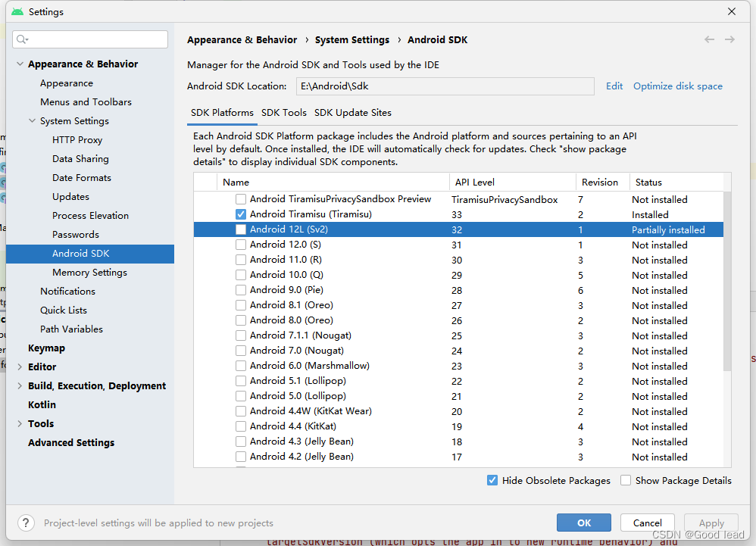The height and width of the screenshot is (546, 756).
Task: Check the Android 7.0 (Nougat) checkbox
Action: (x=241, y=351)
